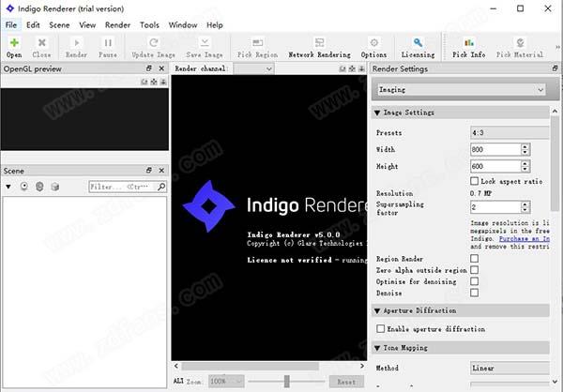Show cameras filter icon in Scene panel
Image resolution: width=563 pixels, height=392 pixels.
(x=24, y=187)
